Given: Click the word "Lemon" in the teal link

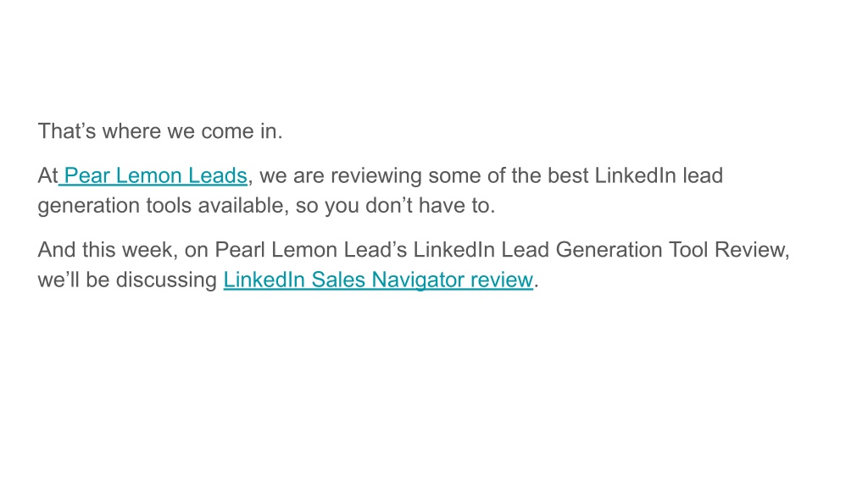Looking at the screenshot, I should [149, 175].
